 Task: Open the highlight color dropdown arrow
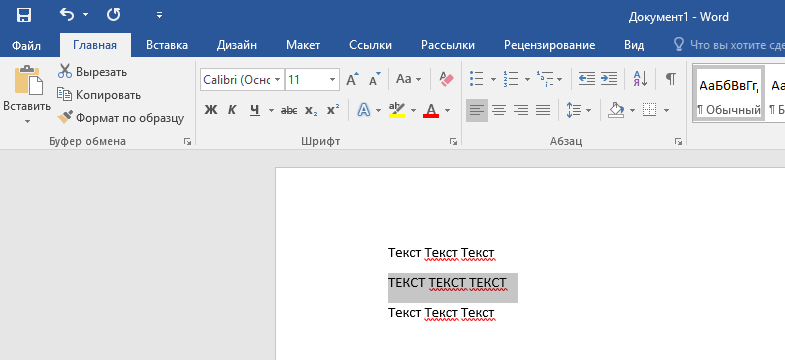click(x=414, y=110)
